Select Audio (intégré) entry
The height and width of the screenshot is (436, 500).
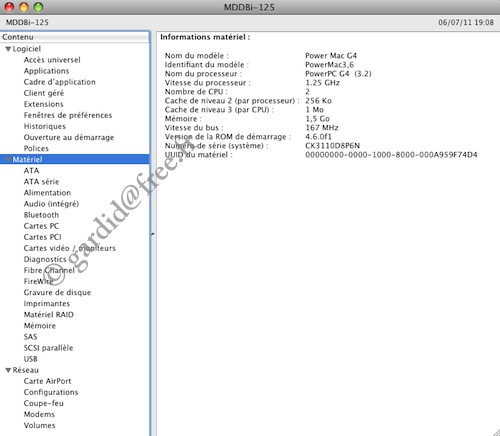coord(51,204)
